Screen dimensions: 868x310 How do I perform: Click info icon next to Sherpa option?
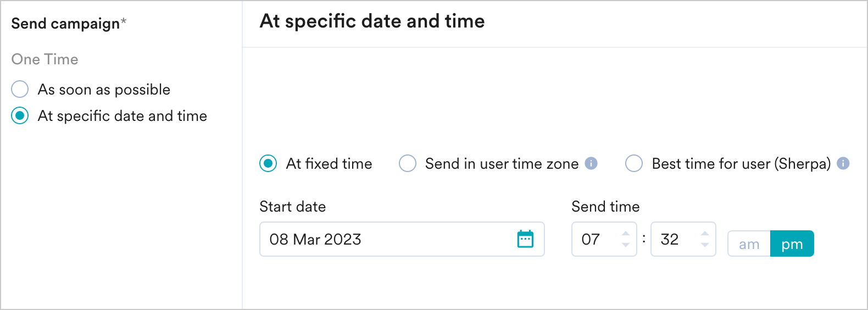843,163
